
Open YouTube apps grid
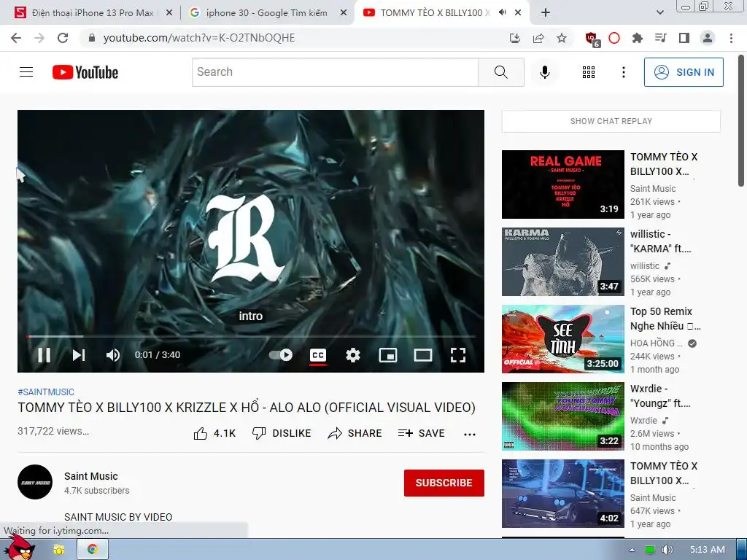tap(589, 72)
